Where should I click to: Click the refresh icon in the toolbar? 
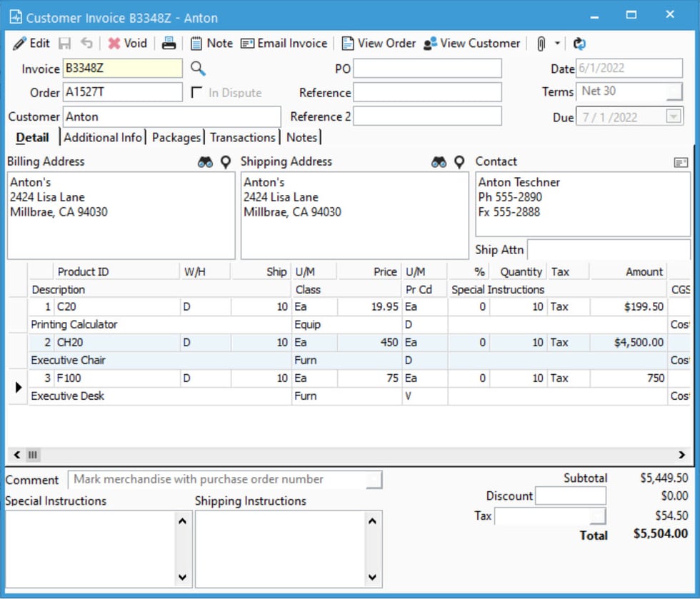click(579, 44)
